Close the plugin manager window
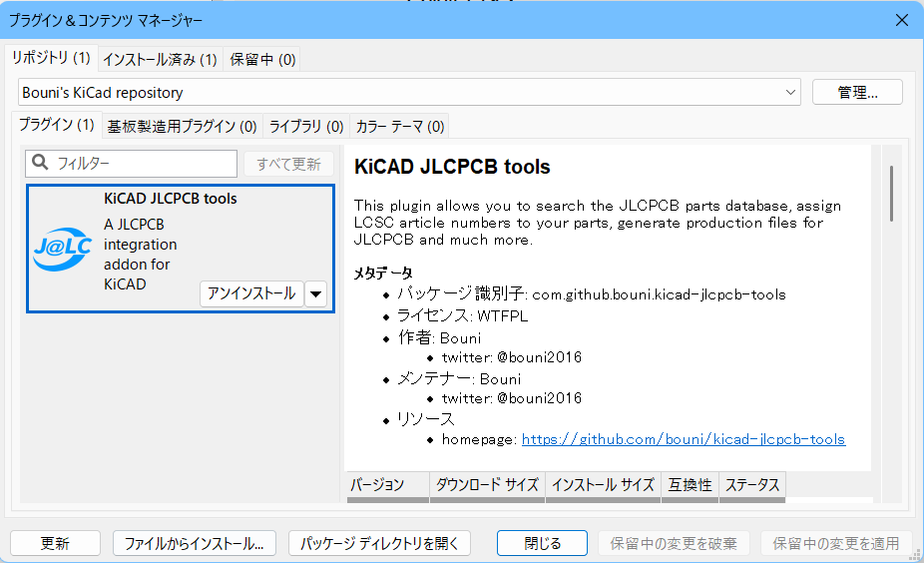The width and height of the screenshot is (924, 563). pos(902,20)
